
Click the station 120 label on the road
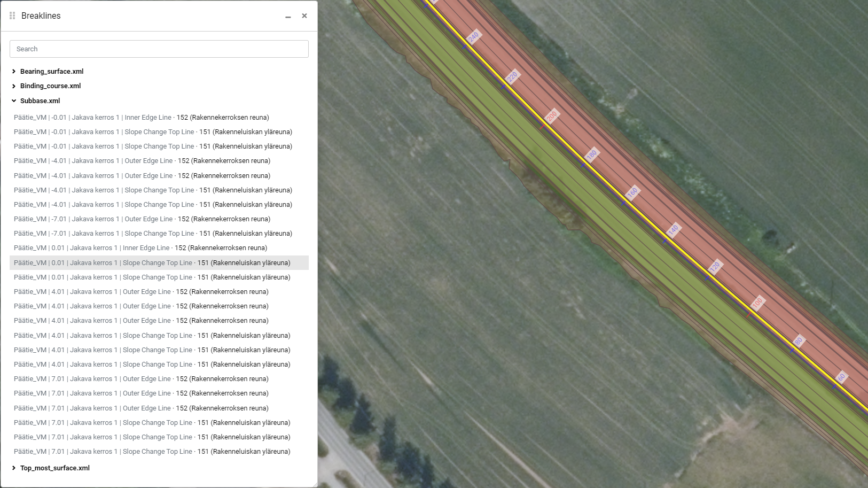point(715,266)
